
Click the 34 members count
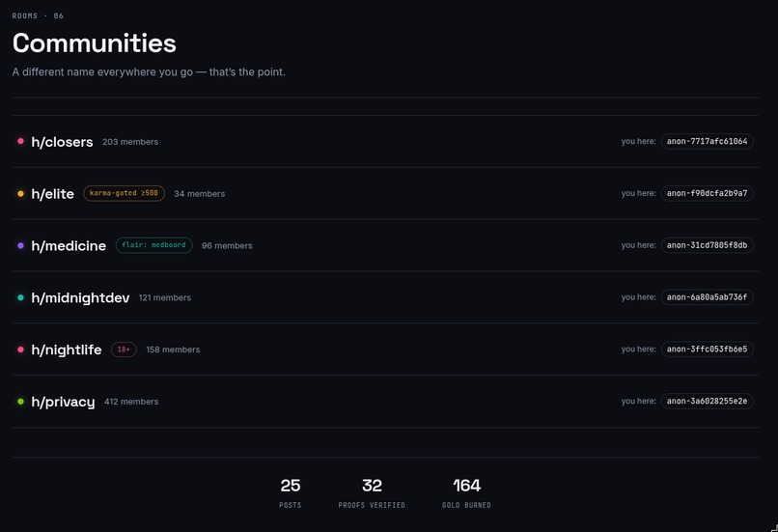pyautogui.click(x=200, y=194)
